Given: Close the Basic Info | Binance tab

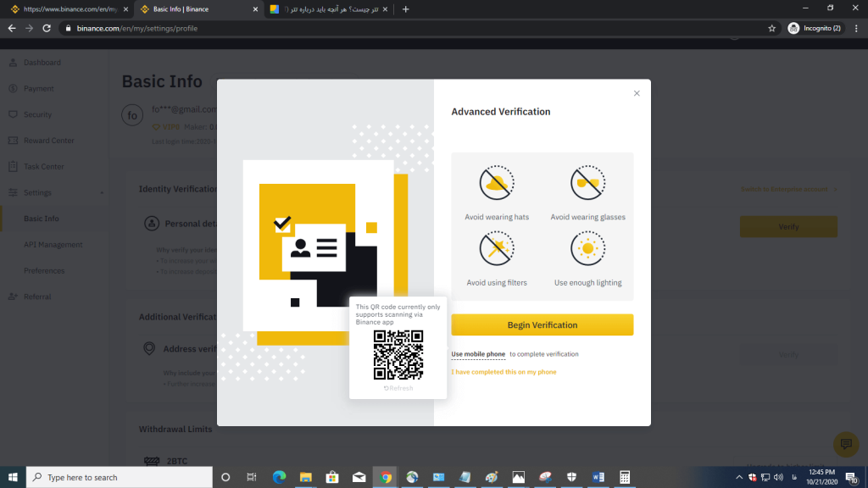Looking at the screenshot, I should pyautogui.click(x=255, y=9).
